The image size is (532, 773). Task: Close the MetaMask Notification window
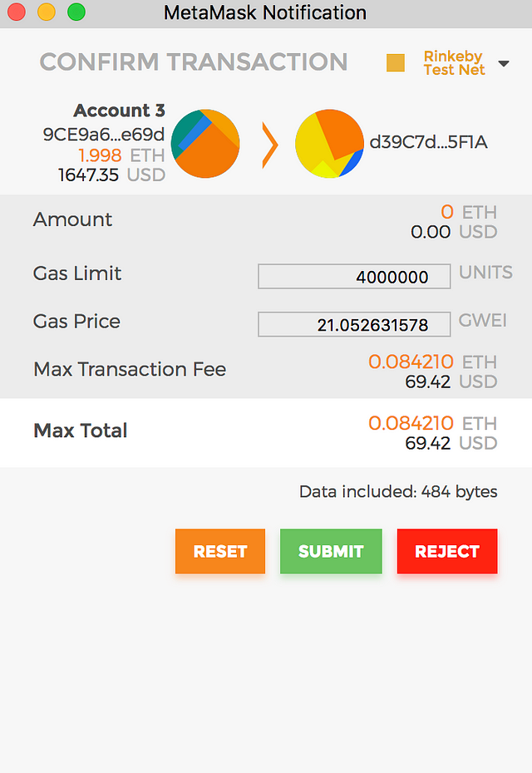coord(17,12)
